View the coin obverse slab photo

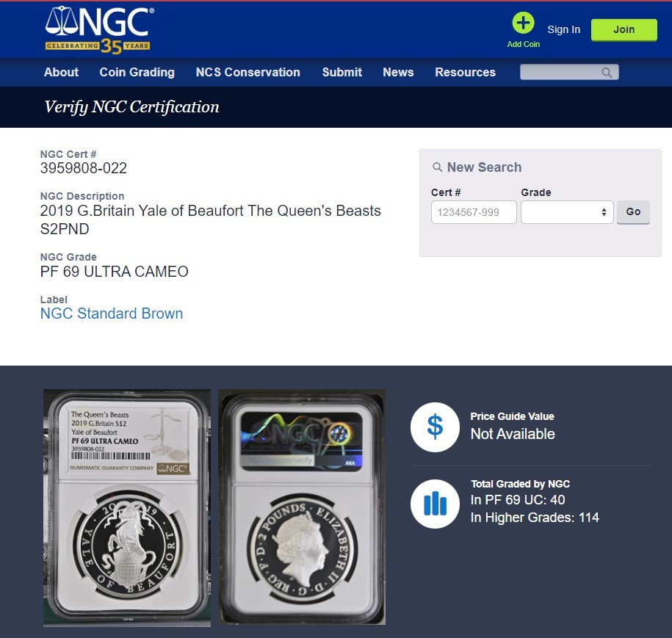point(127,508)
